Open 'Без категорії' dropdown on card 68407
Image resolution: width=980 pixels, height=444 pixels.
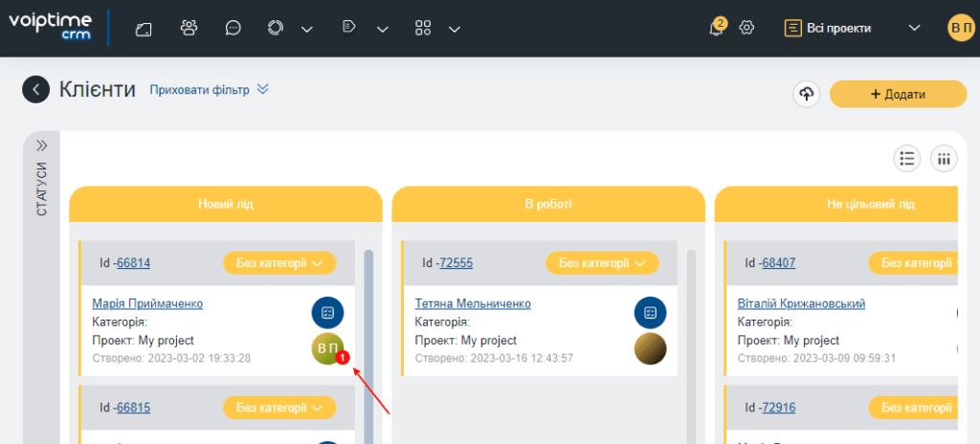point(913,263)
